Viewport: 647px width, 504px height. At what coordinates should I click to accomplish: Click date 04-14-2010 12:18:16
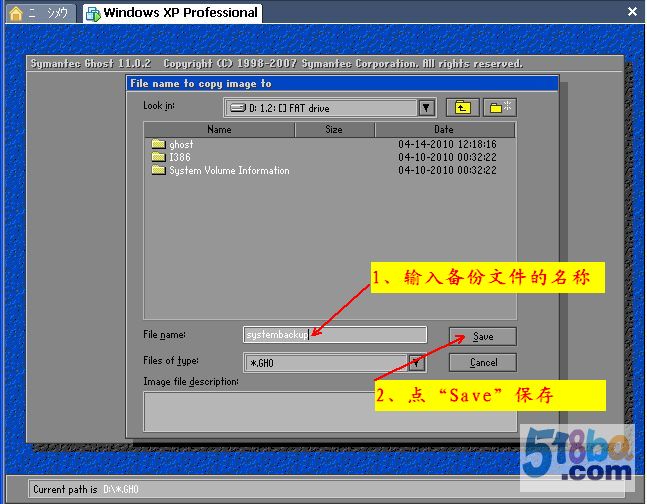(x=447, y=144)
